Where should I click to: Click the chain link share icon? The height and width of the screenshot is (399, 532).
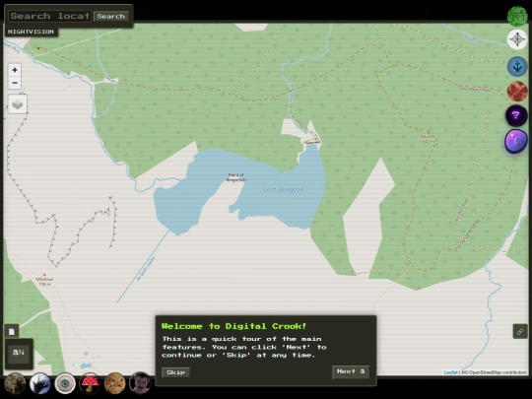click(520, 331)
